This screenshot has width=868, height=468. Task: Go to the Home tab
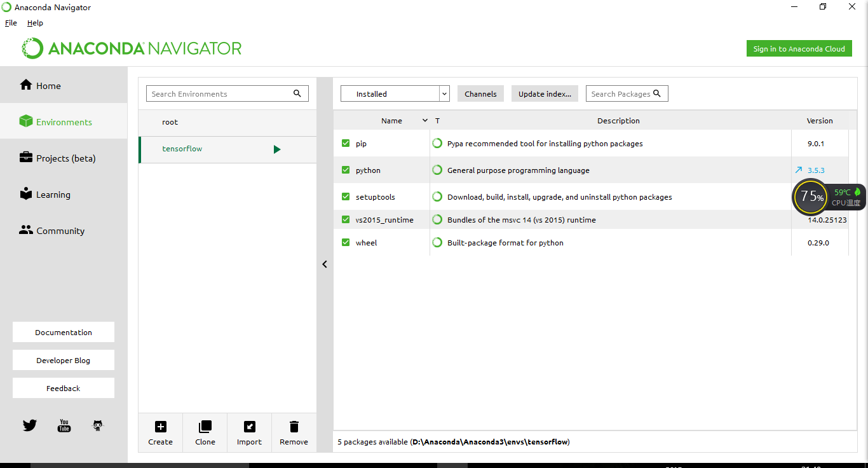(64, 85)
